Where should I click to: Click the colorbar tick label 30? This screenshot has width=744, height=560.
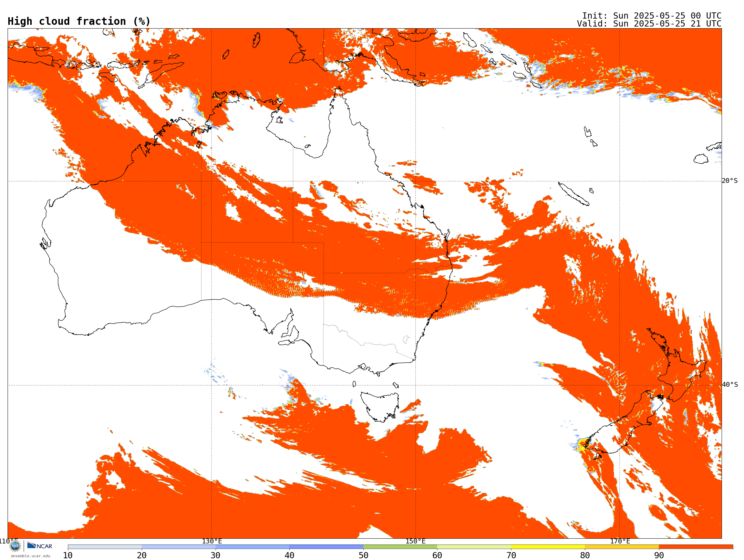[216, 555]
